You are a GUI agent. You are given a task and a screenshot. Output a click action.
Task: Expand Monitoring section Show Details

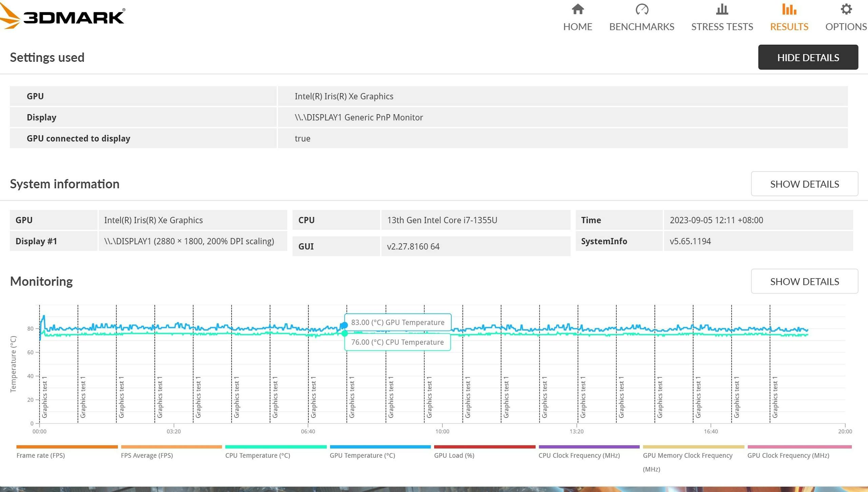pyautogui.click(x=804, y=281)
